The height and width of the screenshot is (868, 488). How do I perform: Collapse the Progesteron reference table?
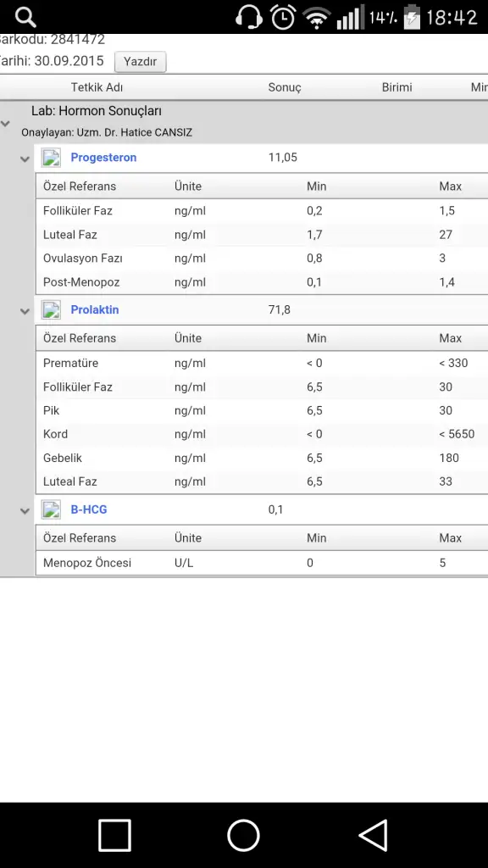pos(25,159)
